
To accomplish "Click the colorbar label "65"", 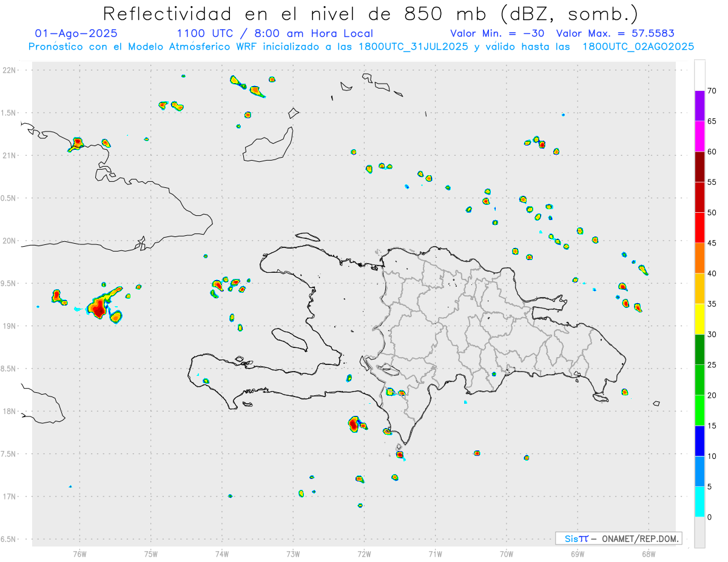I will click(712, 121).
